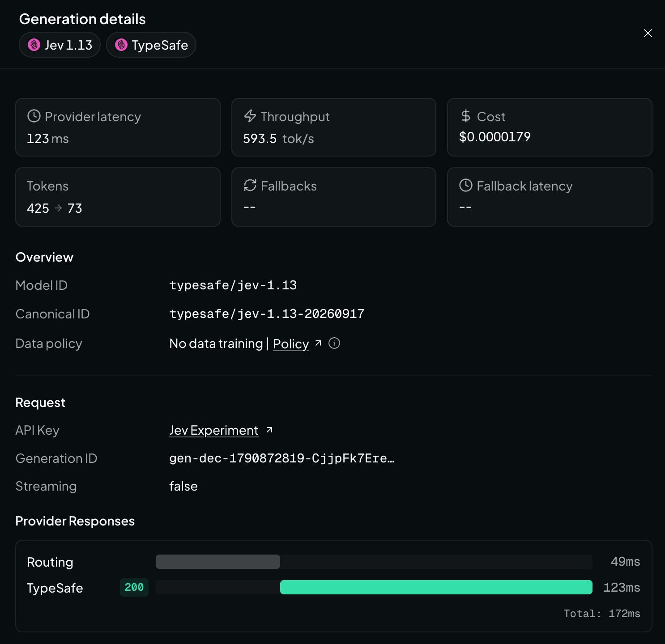This screenshot has height=644, width=665.
Task: Click the Throughput value 593.5 tok/s
Action: (x=278, y=139)
